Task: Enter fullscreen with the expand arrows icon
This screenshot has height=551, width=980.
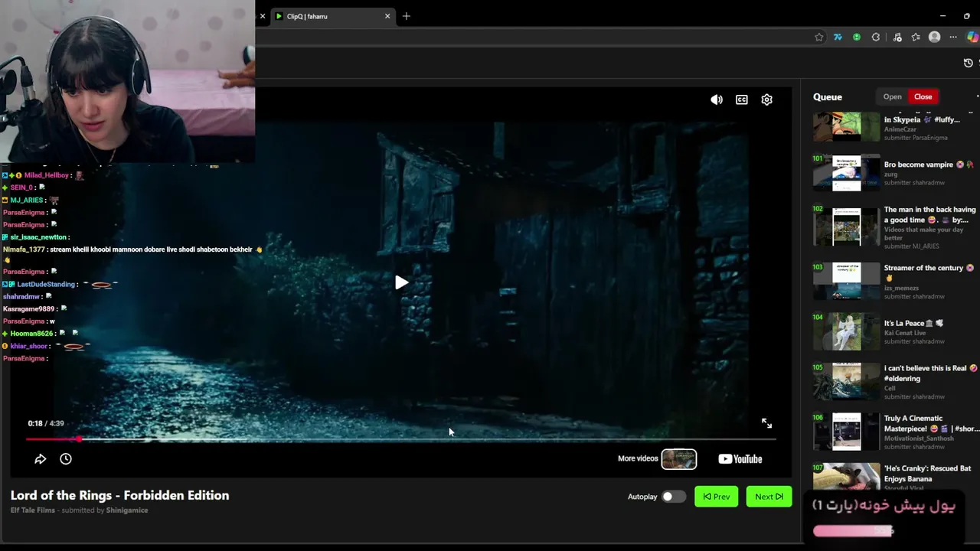Action: (x=766, y=423)
